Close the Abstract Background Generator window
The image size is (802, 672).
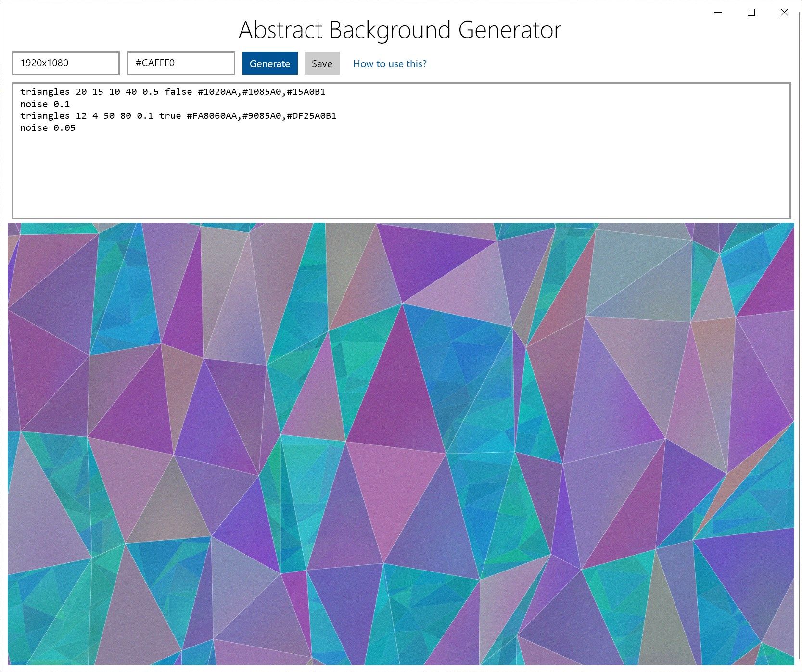pyautogui.click(x=784, y=13)
